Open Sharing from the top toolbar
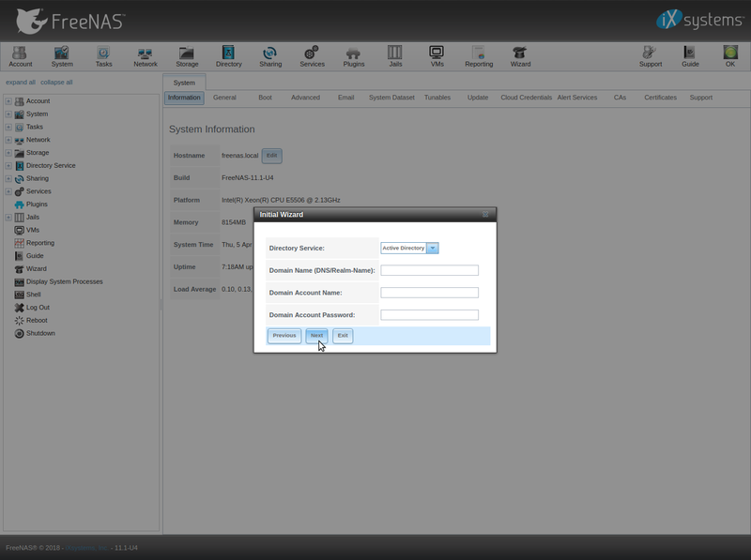The height and width of the screenshot is (560, 751). point(270,56)
